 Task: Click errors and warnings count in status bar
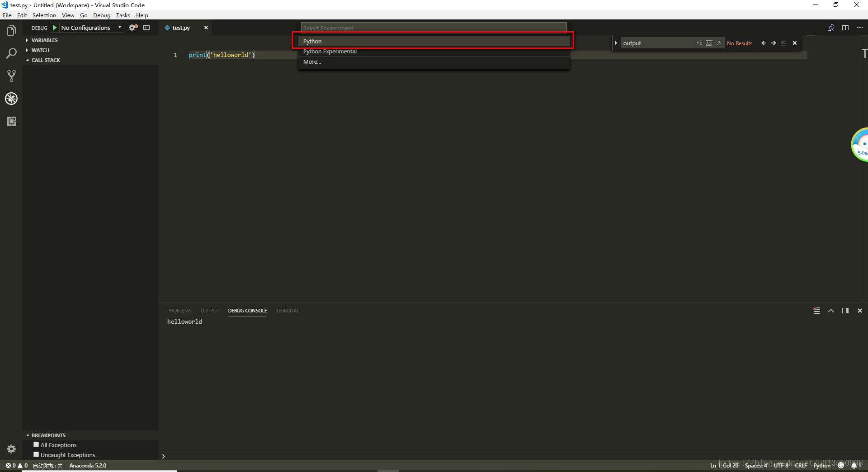click(x=16, y=465)
